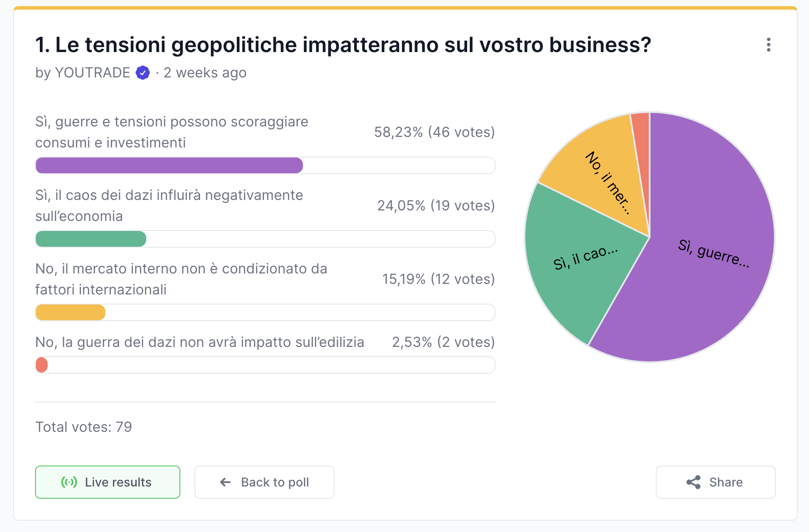Open the three-dot poll options menu
The image size is (809, 532).
[x=768, y=45]
